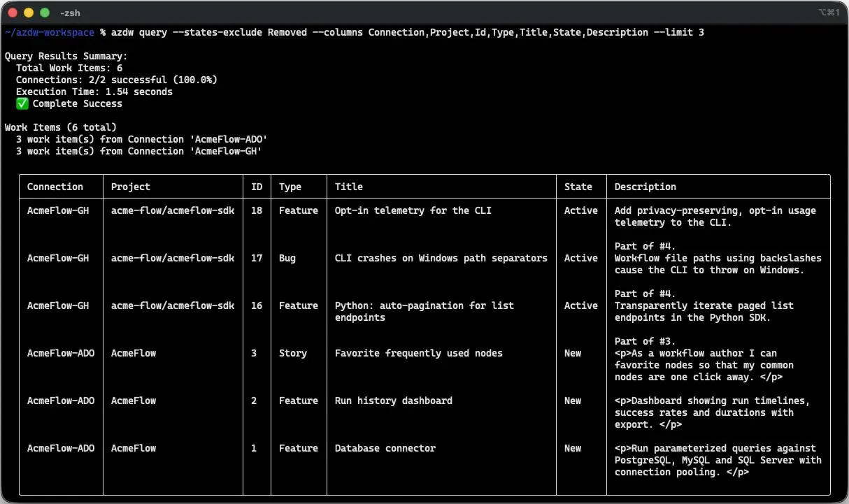Click ID 2 in the Run history row
849x504 pixels.
point(254,401)
